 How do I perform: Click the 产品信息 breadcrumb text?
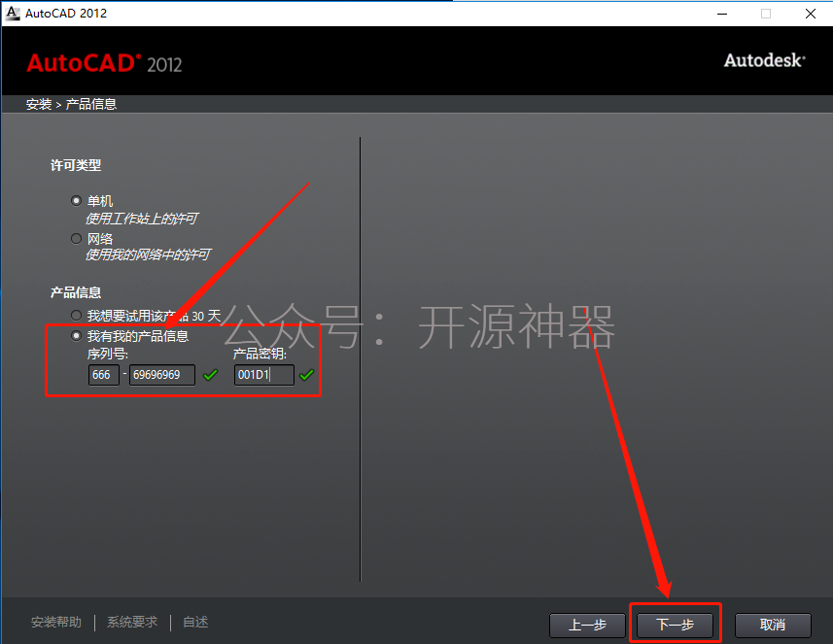tap(90, 104)
